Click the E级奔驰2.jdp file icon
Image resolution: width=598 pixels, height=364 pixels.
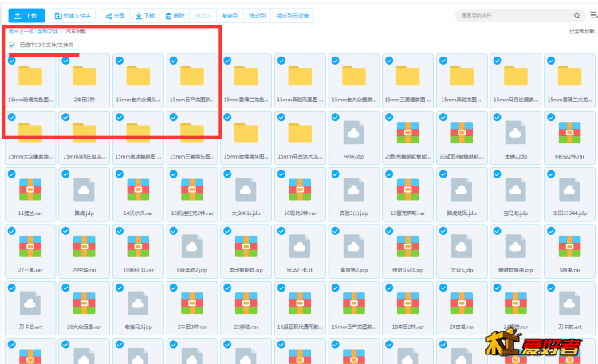(x=192, y=246)
